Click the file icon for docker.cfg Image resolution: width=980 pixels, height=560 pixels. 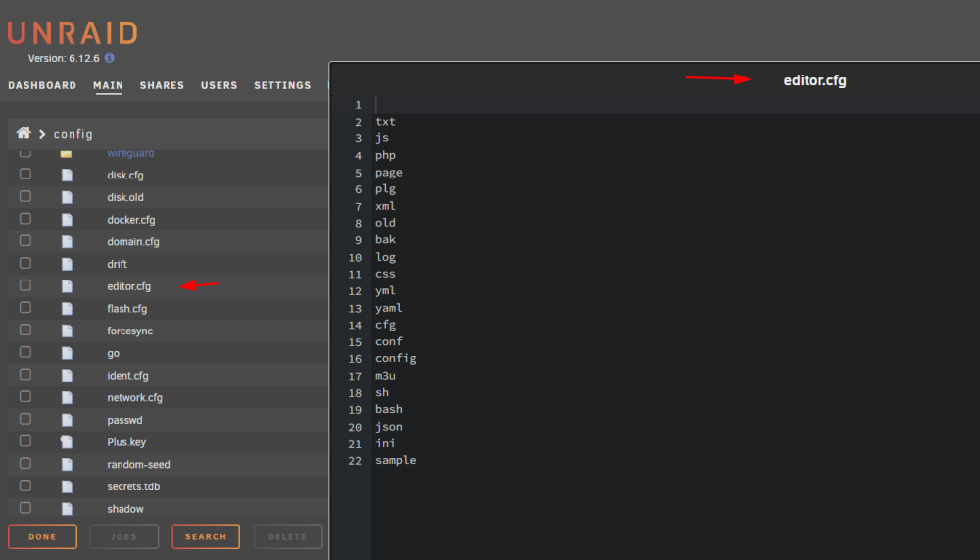click(x=67, y=220)
